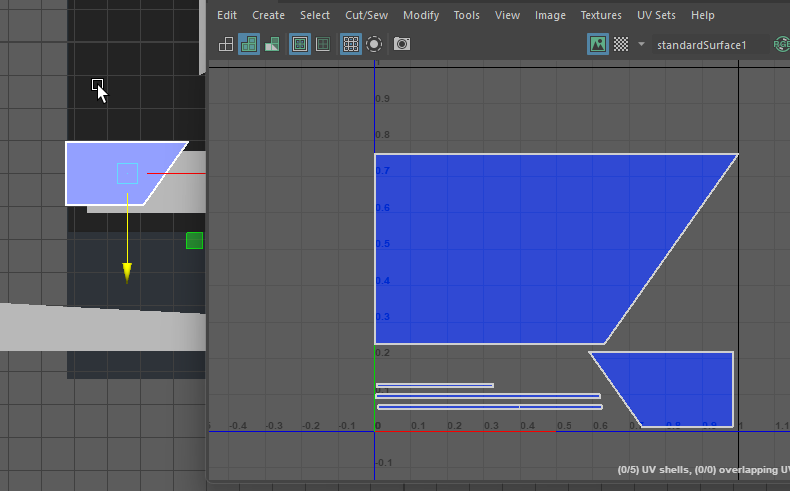This screenshot has width=790, height=491.
Task: Expand the texture dropdown arrow
Action: (641, 44)
